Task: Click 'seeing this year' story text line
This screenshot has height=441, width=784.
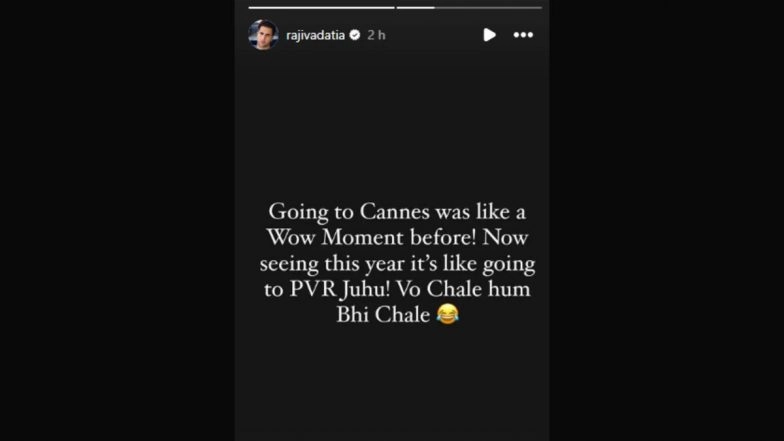Action: click(x=398, y=263)
